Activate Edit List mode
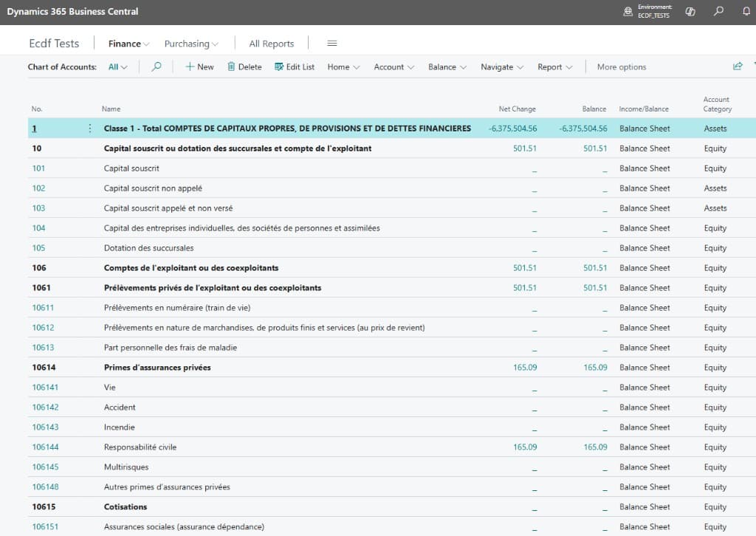 (294, 66)
